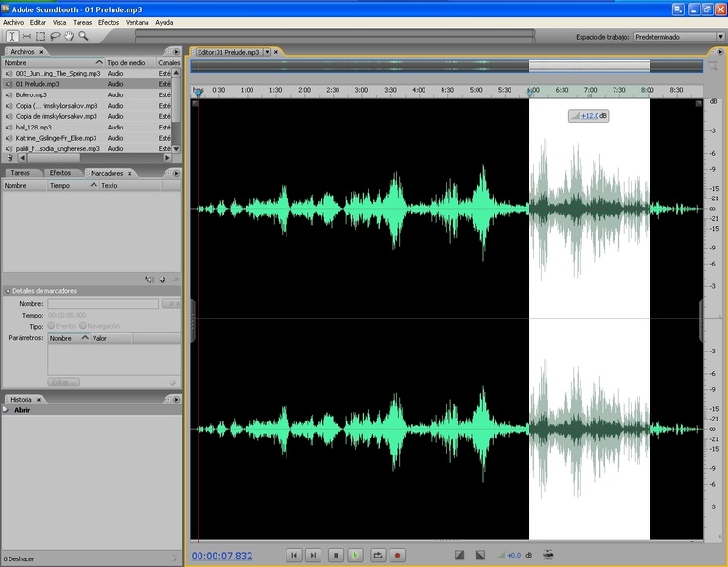The image size is (728, 567).
Task: Collapse the Detalles de marcadores section
Action: pyautogui.click(x=8, y=291)
